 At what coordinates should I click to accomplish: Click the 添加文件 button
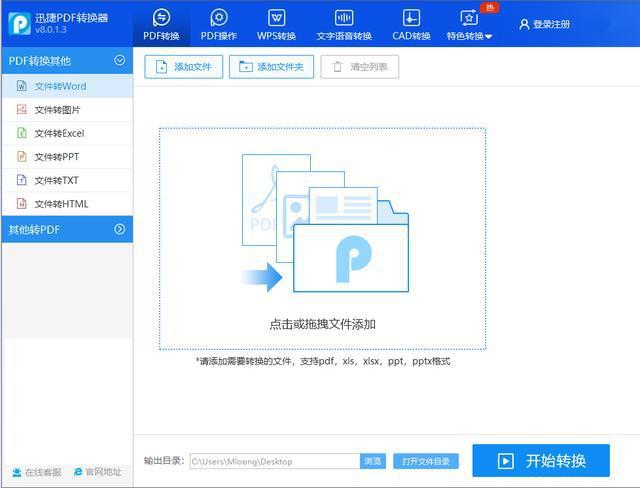(x=184, y=67)
